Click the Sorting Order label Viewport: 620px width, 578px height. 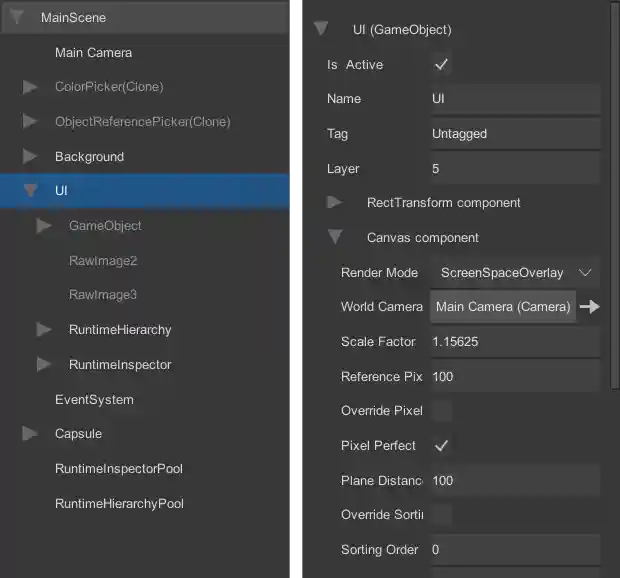tap(379, 550)
